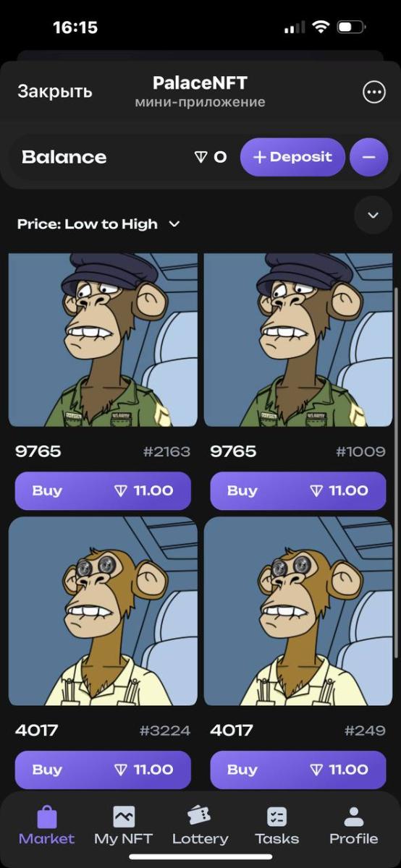401x868 pixels.
Task: Expand the Price: Low to High sort dropdown
Action: [x=98, y=224]
